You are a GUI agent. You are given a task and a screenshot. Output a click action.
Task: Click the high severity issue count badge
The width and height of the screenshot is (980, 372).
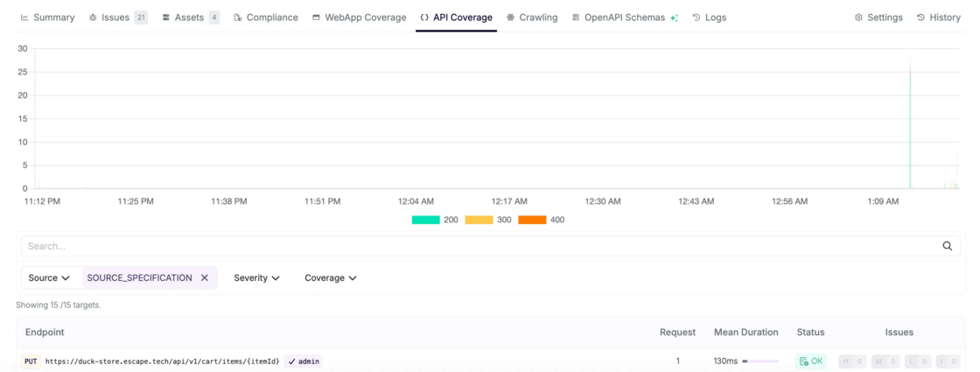pos(851,361)
